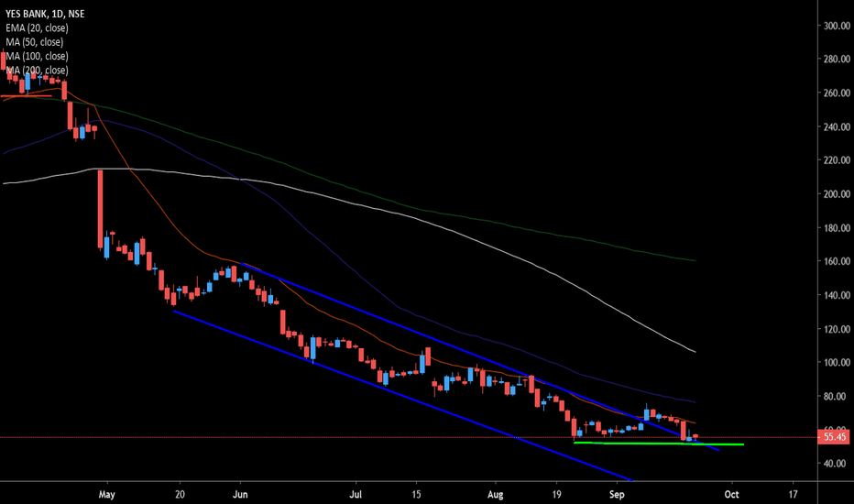Select the EMA (20, close) indicator label
This screenshot has height=504, width=854.
point(37,27)
